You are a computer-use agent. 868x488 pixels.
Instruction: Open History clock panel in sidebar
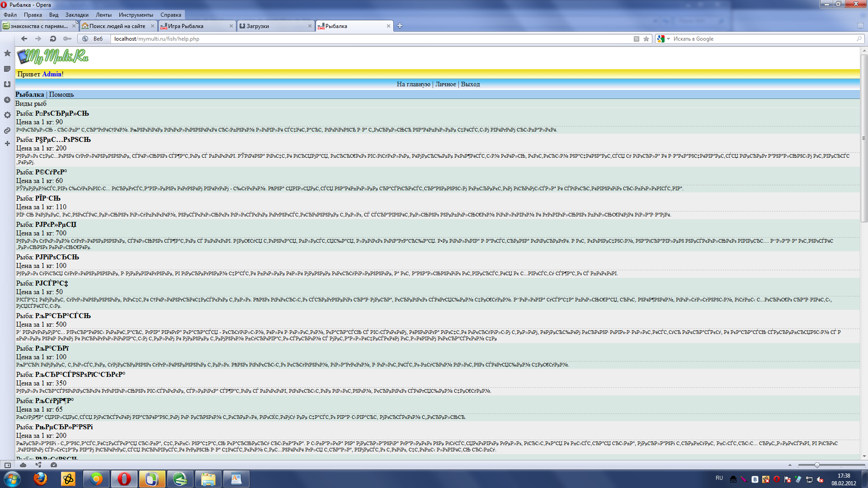pos(7,100)
